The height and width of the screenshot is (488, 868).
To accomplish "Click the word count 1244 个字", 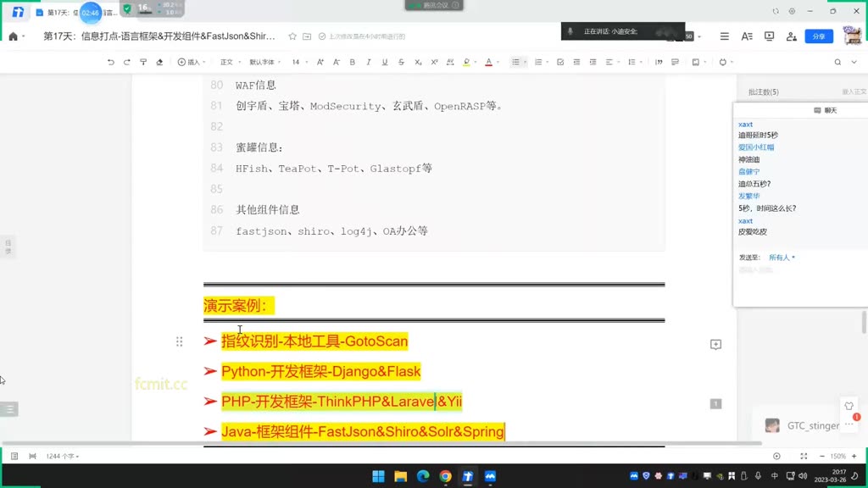I will point(62,456).
